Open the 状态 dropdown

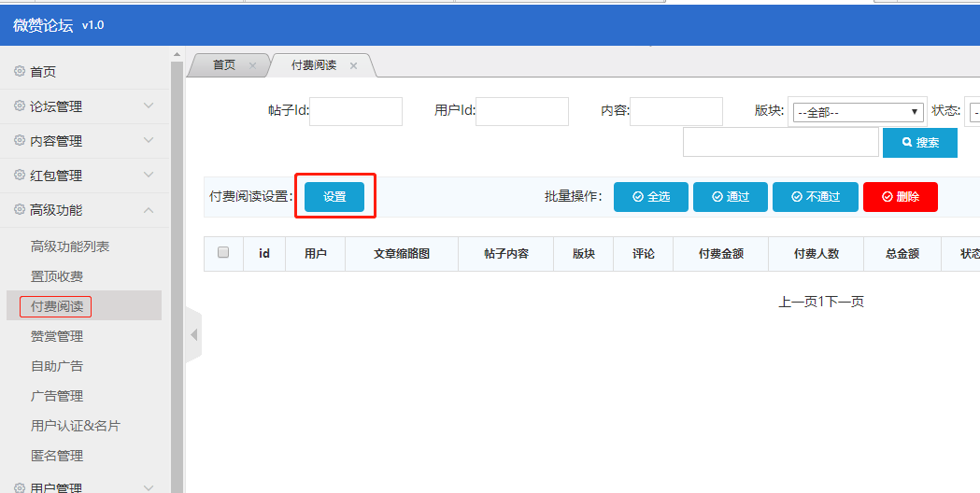pos(974,112)
